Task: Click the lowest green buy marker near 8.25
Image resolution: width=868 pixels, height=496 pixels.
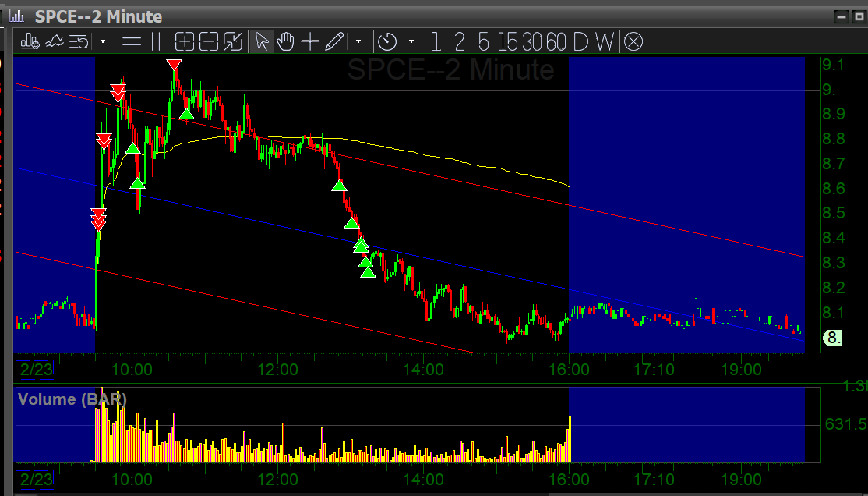Action: 368,271
